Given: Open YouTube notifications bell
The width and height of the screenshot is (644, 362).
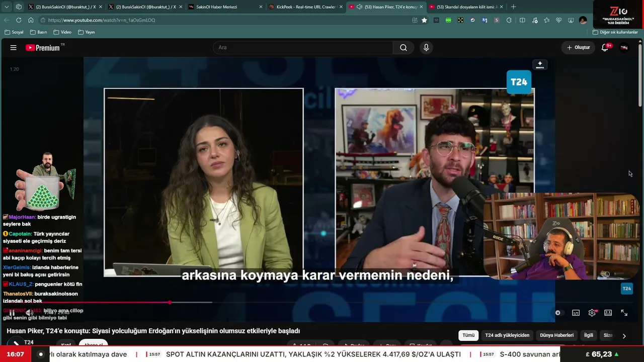Looking at the screenshot, I should (x=605, y=48).
